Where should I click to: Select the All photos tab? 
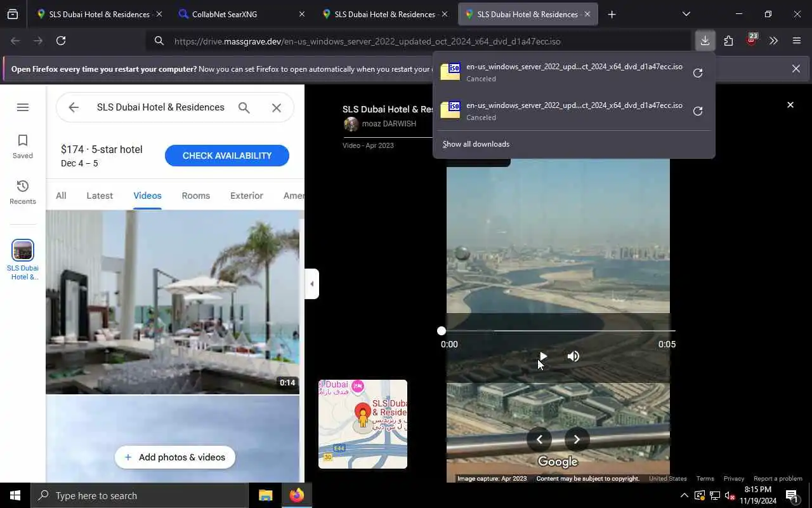pos(61,196)
